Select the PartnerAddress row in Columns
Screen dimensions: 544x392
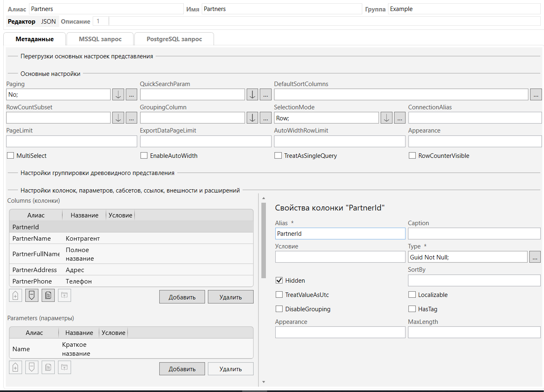(x=35, y=270)
